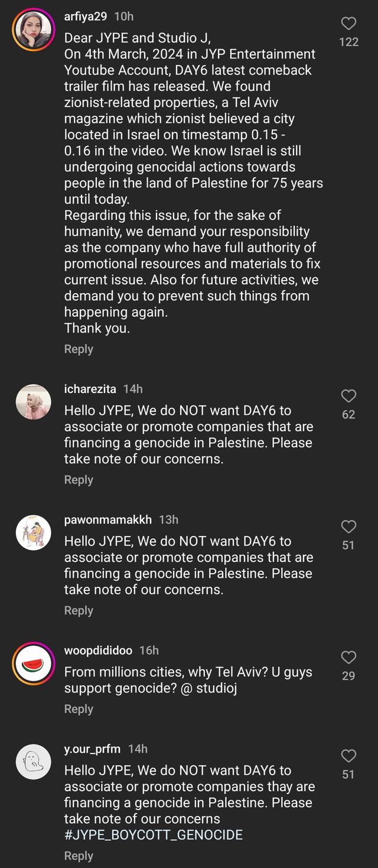Tap the heart on pawonmamakkh's comment
Viewport: 378px width, 868px height.
point(348,526)
